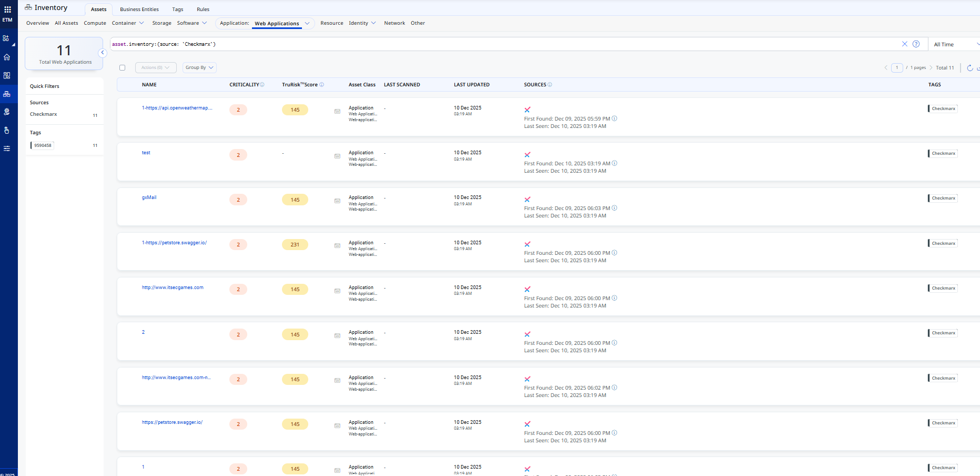Open the Rules tab
Image resolution: width=980 pixels, height=476 pixels.
203,9
